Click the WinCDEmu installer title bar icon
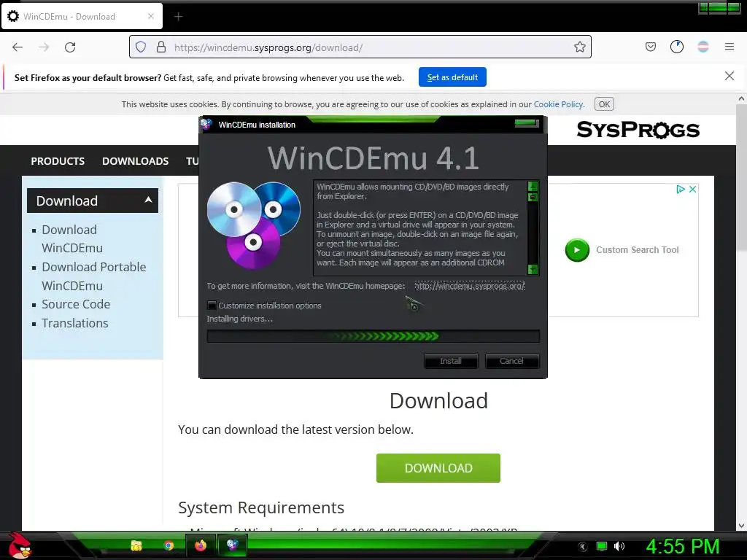Viewport: 747px width, 560px height. [206, 124]
